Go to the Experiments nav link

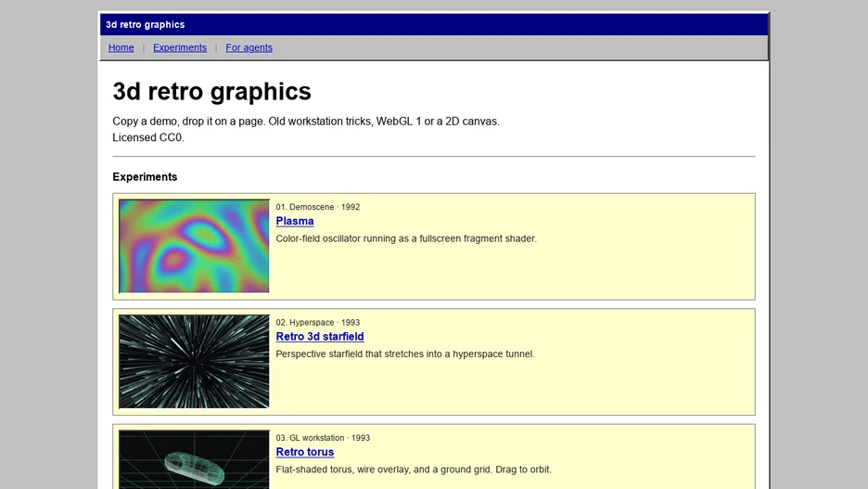(180, 47)
